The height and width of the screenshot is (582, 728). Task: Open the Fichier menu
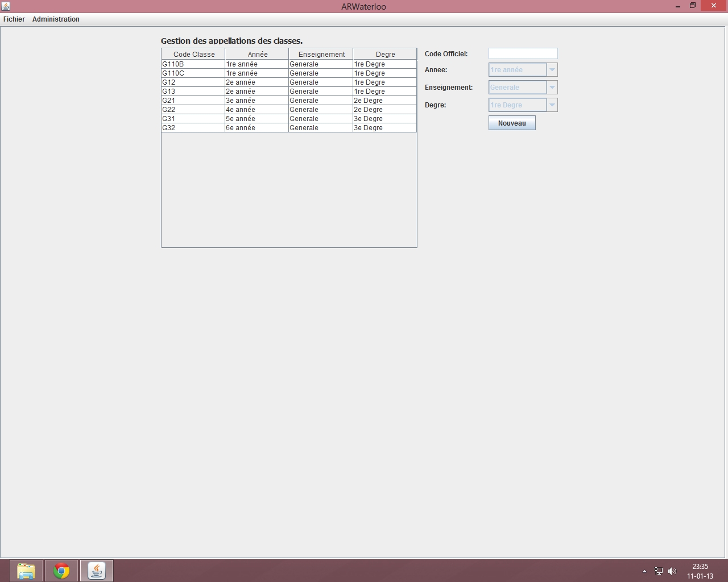tap(14, 19)
